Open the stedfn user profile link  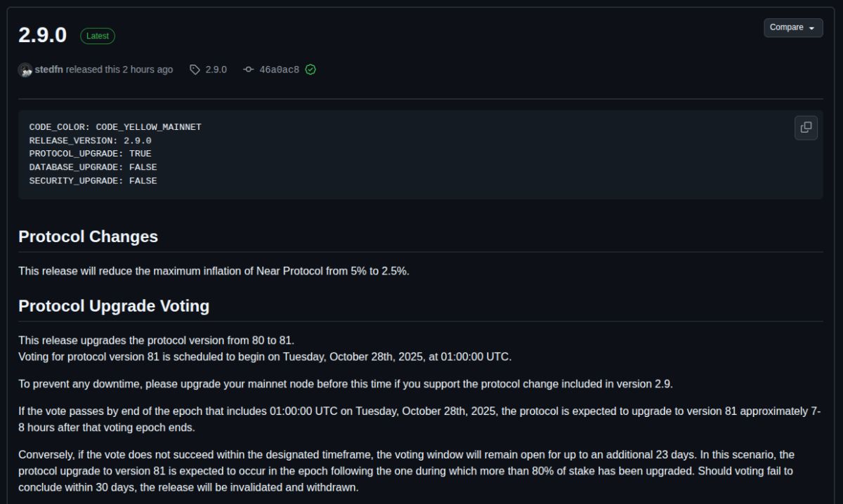coord(48,69)
